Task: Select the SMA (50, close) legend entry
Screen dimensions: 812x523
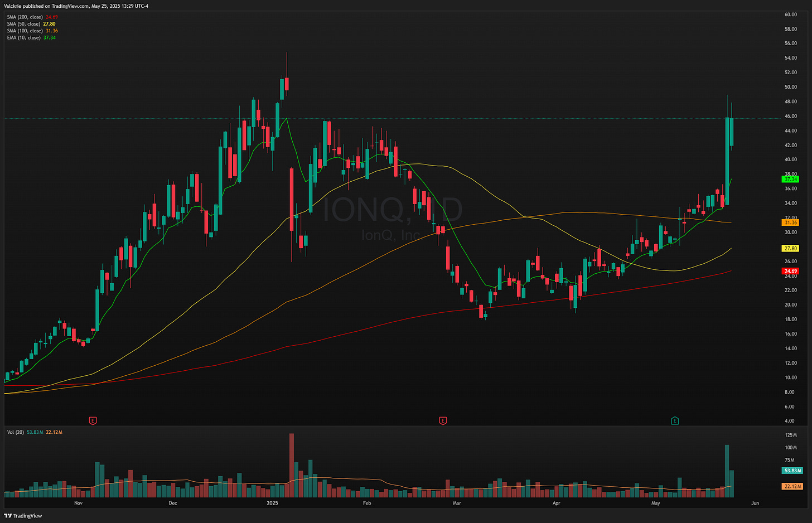Action: [x=31, y=24]
